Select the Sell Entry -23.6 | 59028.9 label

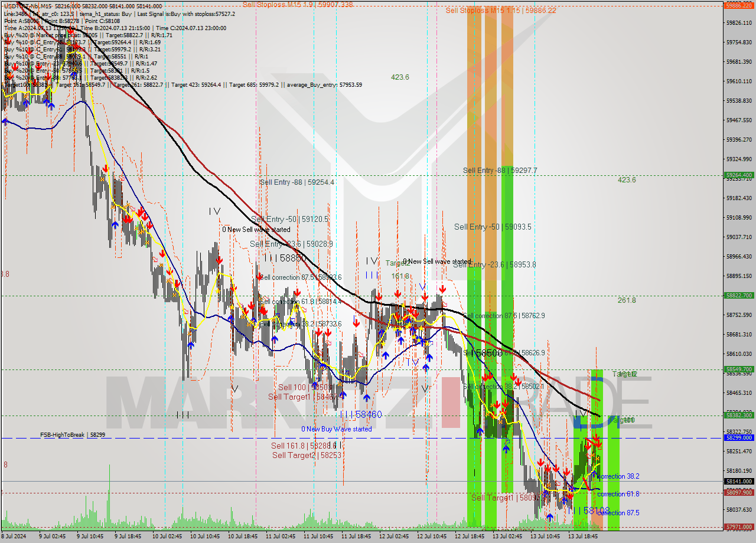291,244
